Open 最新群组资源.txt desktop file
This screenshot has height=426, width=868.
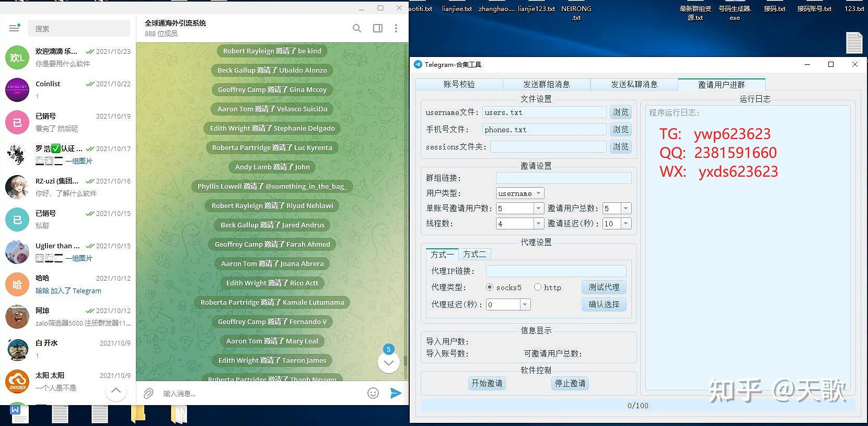pyautogui.click(x=695, y=13)
